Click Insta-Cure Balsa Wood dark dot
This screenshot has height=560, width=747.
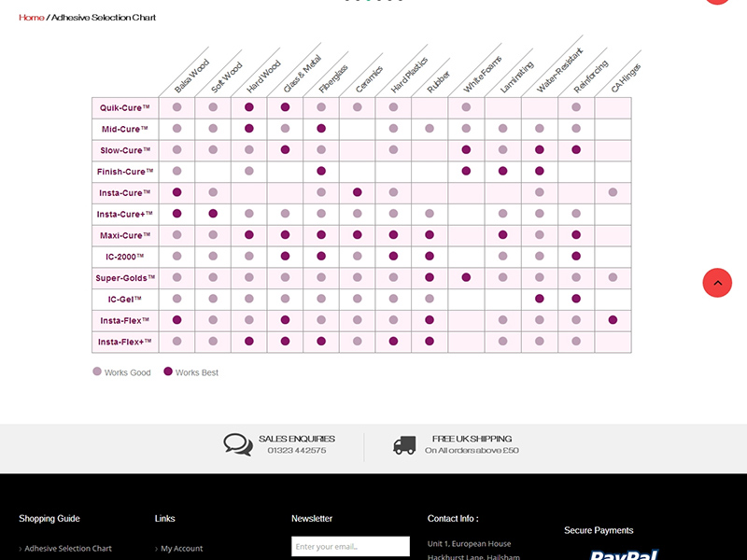(176, 192)
